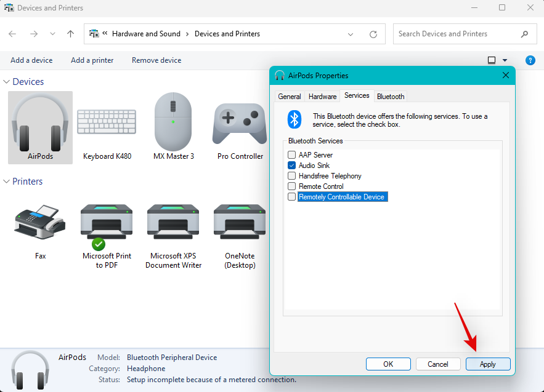Switch to the General tab

pos(290,97)
